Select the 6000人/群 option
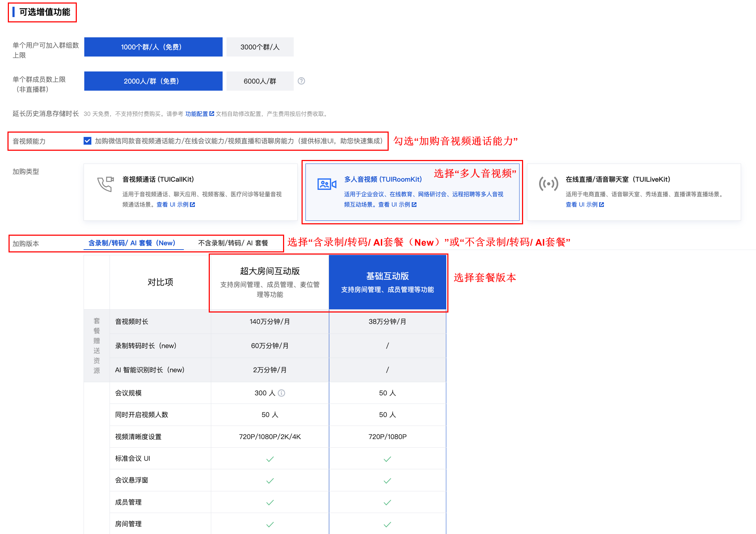756x534 pixels. (260, 81)
